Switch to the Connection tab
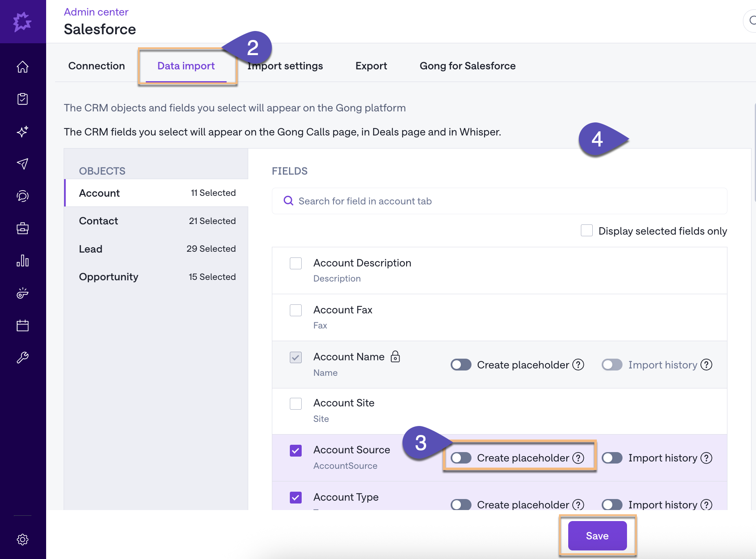The image size is (756, 559). (96, 66)
